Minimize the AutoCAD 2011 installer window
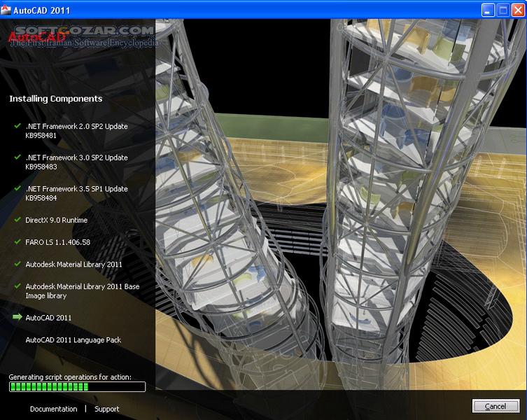This screenshot has width=527, height=420. (488, 10)
